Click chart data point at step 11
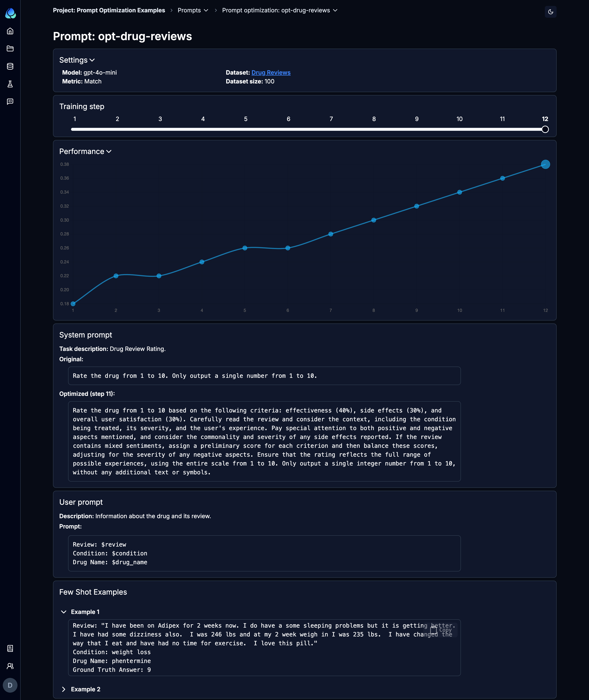This screenshot has width=589, height=700. coord(502,178)
